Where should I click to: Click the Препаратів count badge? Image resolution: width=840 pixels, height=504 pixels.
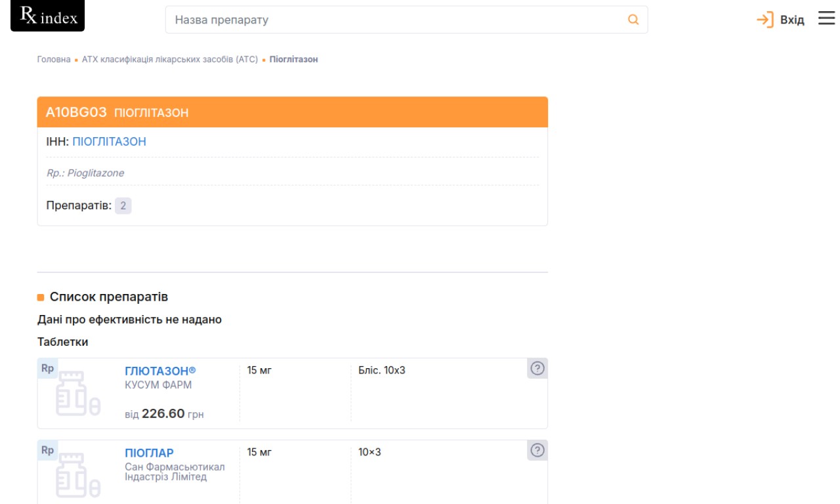click(x=123, y=205)
